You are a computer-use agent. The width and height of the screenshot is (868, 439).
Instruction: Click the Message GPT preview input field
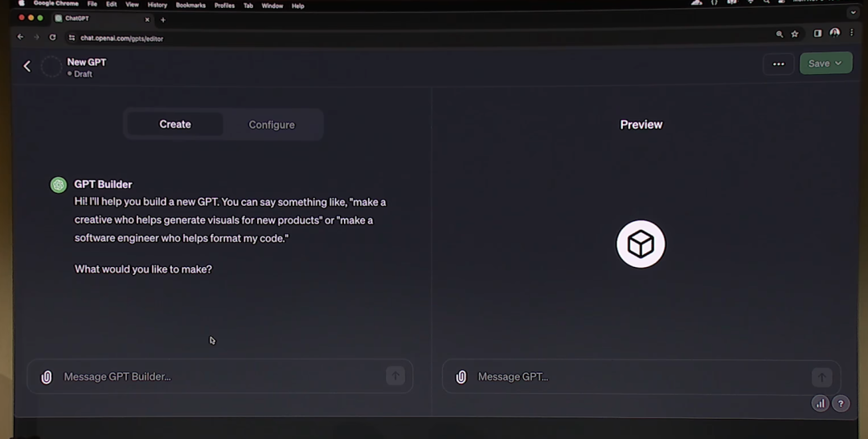[641, 378]
